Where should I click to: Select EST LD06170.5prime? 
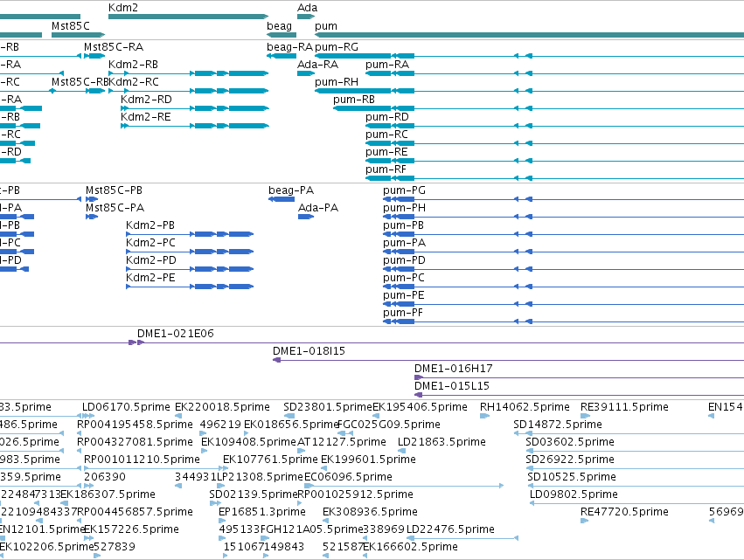point(126,407)
